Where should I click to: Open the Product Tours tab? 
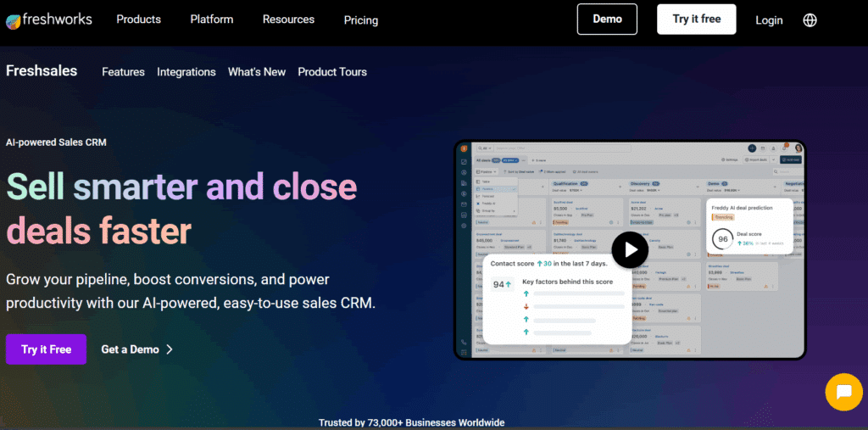[332, 72]
